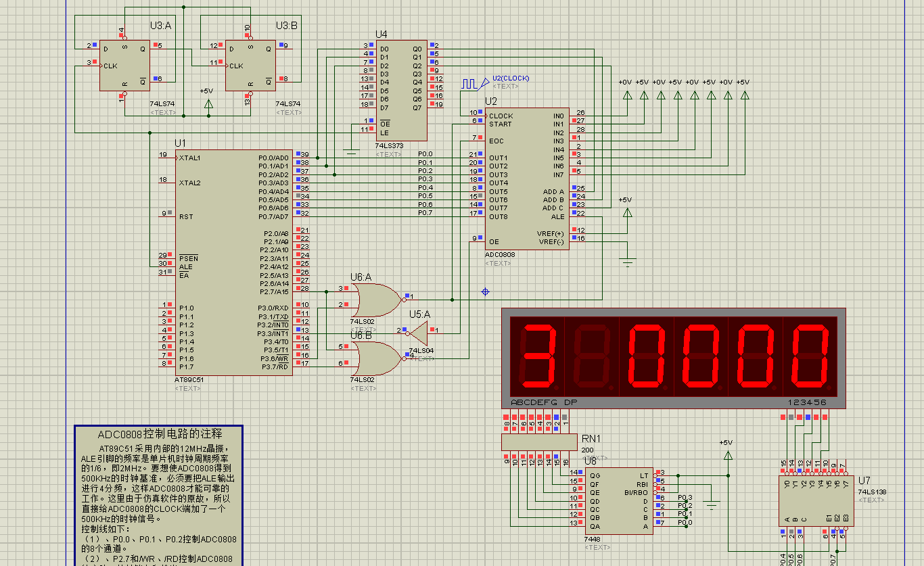Click the "U2(CLOCK)" generator label
Image resolution: width=924 pixels, height=566 pixels.
[511, 78]
